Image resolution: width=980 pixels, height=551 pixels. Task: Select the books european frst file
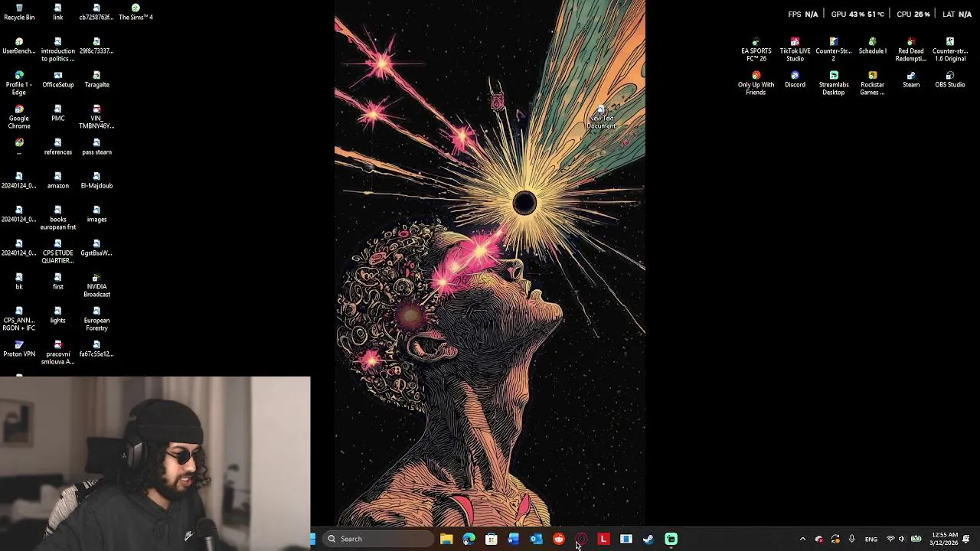coord(58,217)
